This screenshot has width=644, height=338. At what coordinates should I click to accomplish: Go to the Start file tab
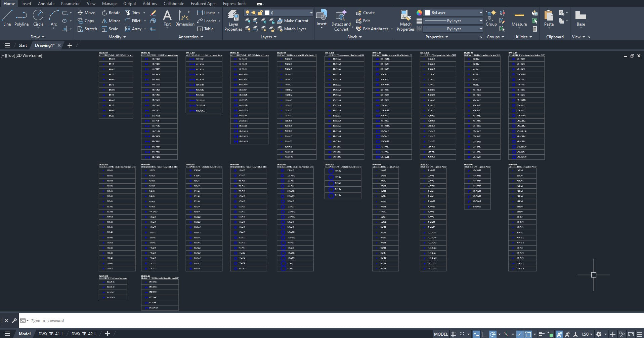(23, 45)
